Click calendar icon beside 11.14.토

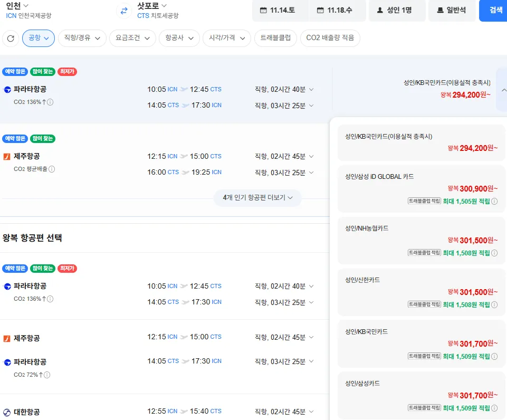coord(263,11)
